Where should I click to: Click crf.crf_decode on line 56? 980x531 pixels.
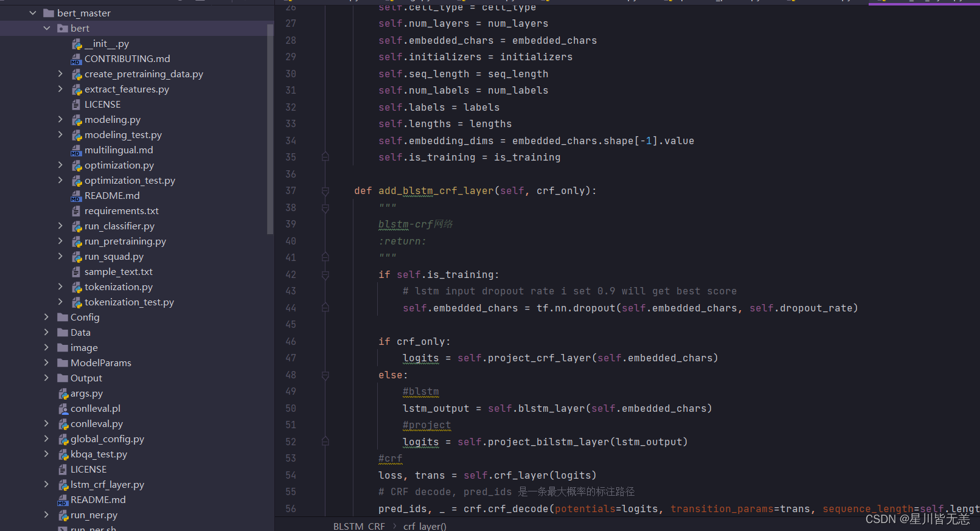(506, 509)
